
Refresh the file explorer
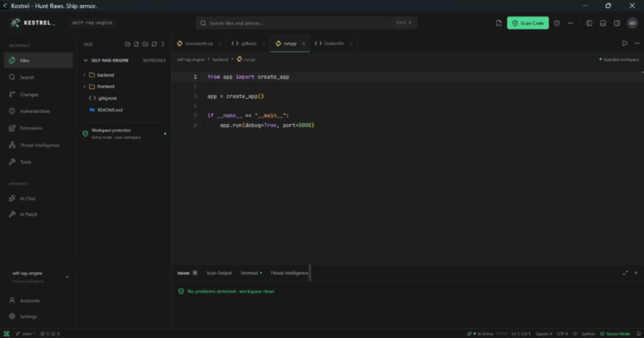(x=154, y=44)
